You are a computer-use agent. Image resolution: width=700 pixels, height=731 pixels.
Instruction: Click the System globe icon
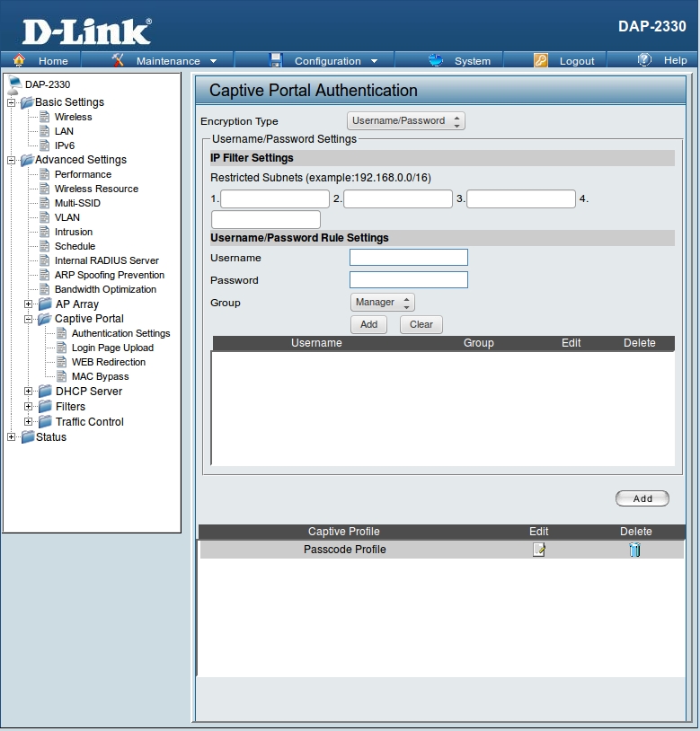(436, 60)
